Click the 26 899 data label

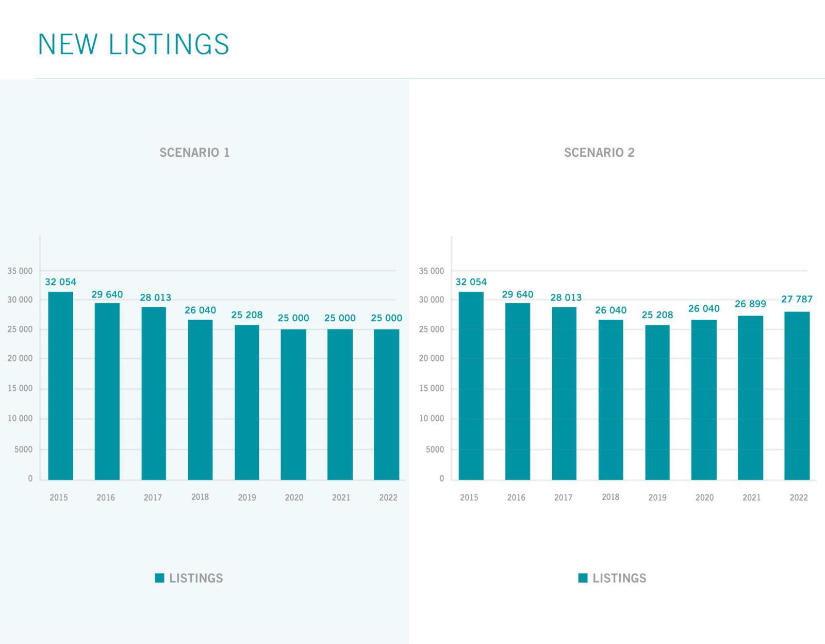750,304
